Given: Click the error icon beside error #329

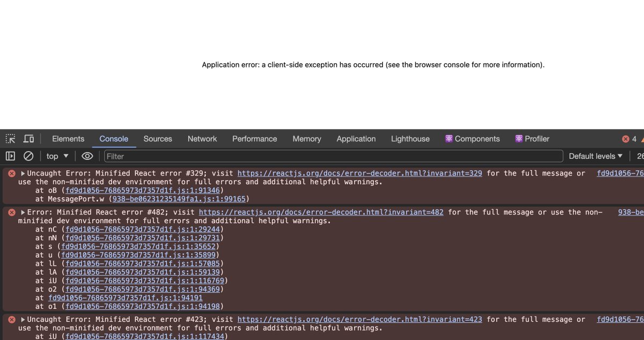Looking at the screenshot, I should click(x=12, y=173).
